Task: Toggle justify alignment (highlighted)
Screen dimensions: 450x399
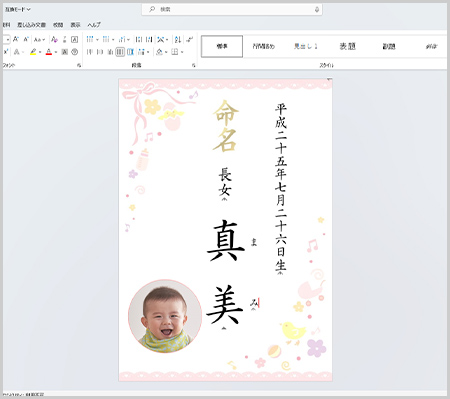Action: tap(120, 52)
